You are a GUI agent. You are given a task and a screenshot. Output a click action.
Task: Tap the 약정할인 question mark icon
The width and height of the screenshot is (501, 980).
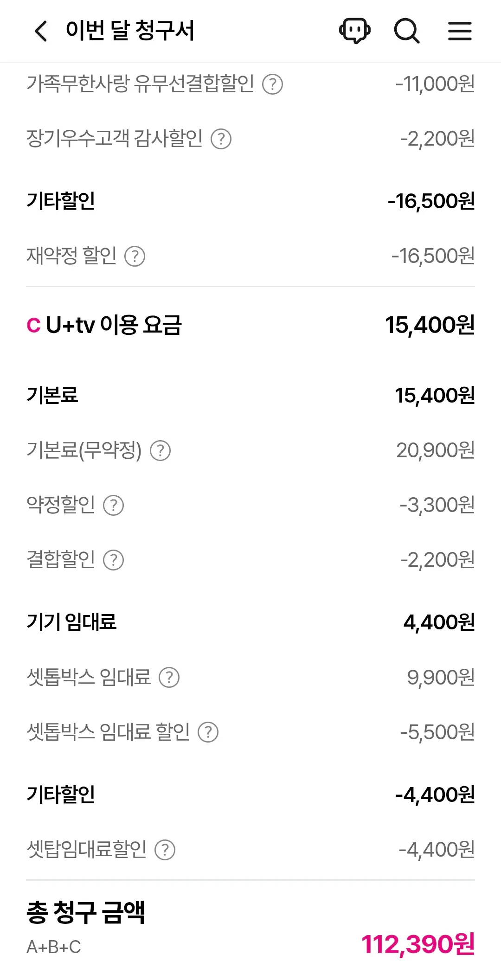click(114, 506)
